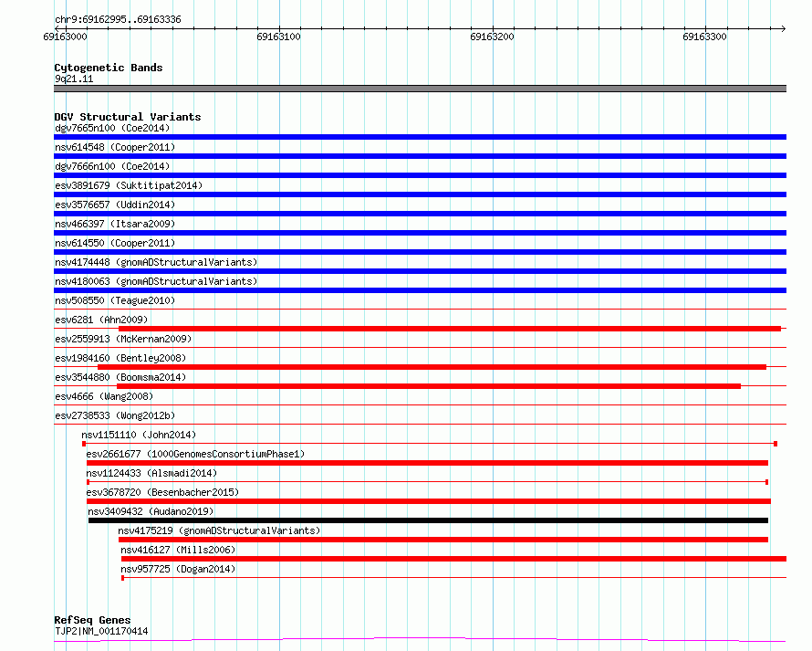
Task: Click the blue bar under nsv614548
Action: click(420, 156)
